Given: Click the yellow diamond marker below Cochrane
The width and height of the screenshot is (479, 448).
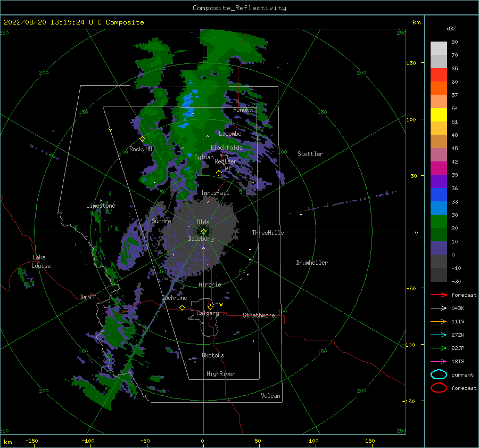Looking at the screenshot, I should pyautogui.click(x=182, y=307).
